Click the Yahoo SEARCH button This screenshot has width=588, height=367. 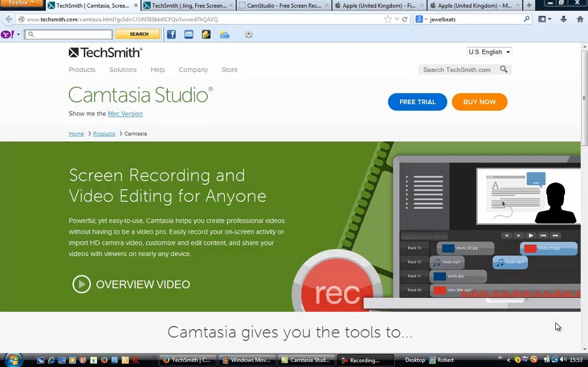(x=138, y=34)
